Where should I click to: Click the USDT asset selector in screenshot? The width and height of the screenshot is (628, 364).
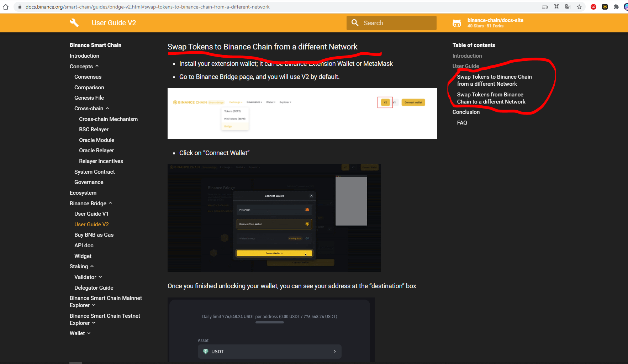pos(270,352)
